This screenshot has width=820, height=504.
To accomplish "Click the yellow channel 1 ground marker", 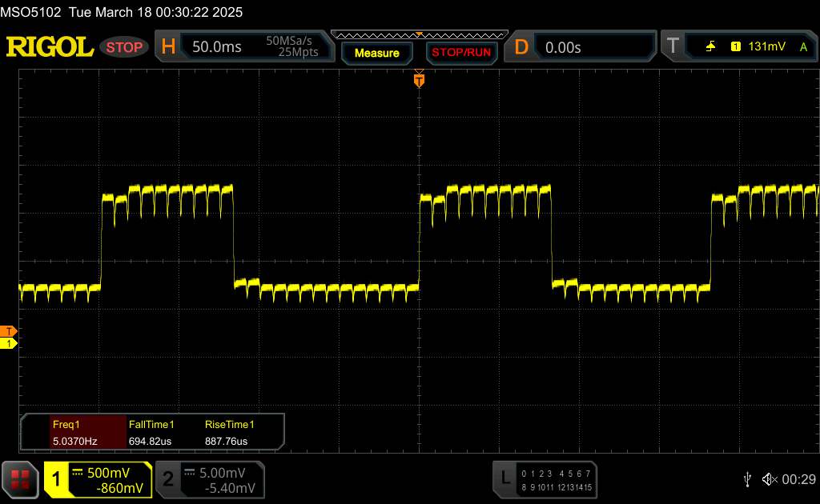I will [x=8, y=343].
